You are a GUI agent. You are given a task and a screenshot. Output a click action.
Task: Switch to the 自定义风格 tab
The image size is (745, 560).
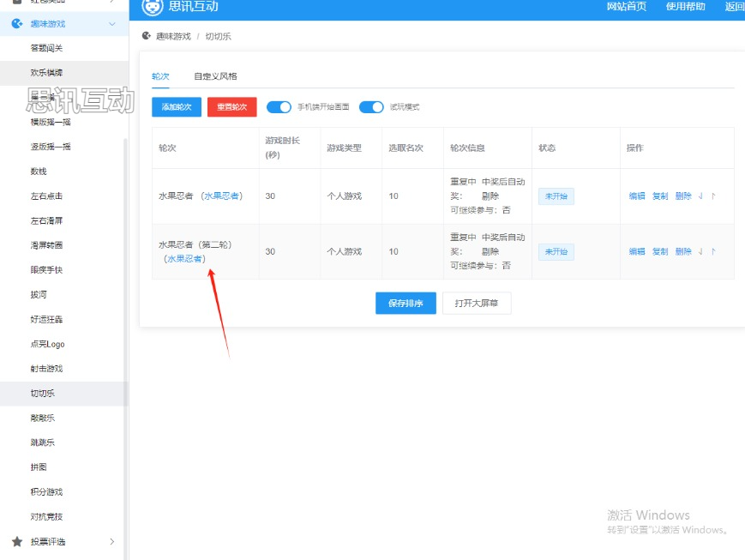click(x=215, y=76)
